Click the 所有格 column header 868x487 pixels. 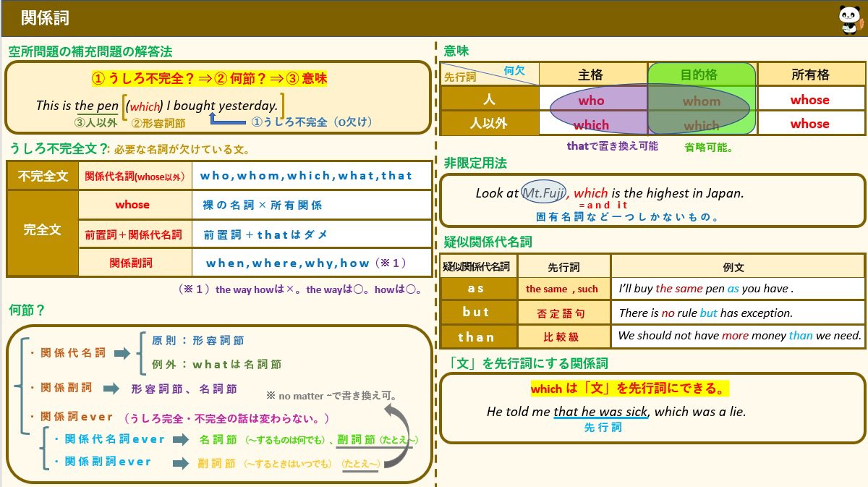(810, 75)
